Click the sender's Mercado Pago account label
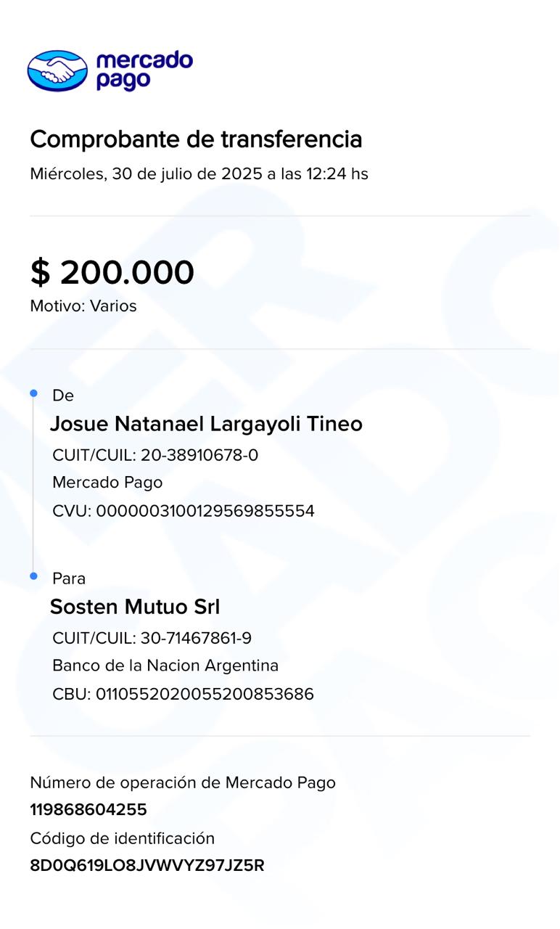The width and height of the screenshot is (560, 929). [x=107, y=483]
